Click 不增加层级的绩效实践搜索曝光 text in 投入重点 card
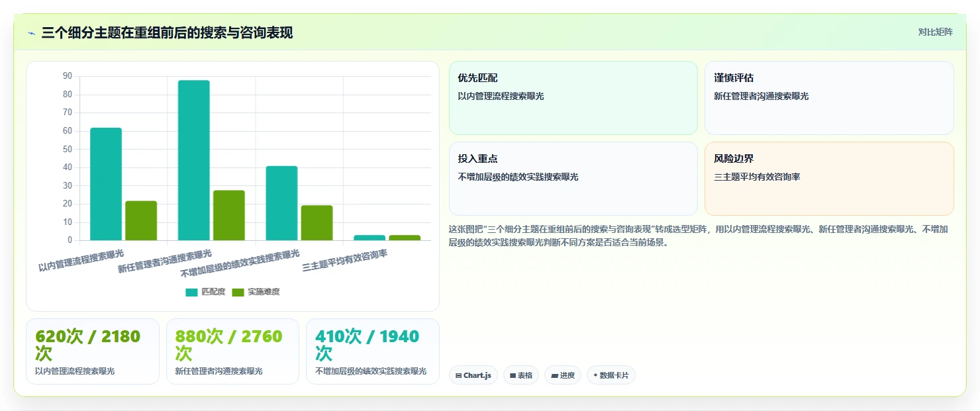The width and height of the screenshot is (980, 411). coord(518,177)
